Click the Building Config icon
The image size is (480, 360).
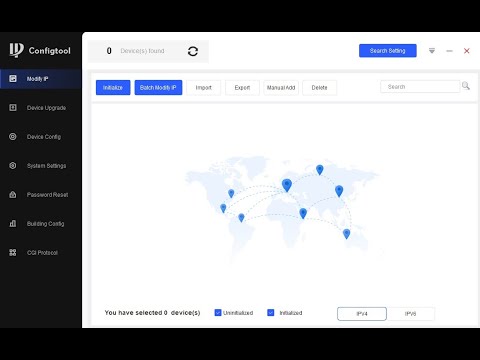[x=13, y=223]
